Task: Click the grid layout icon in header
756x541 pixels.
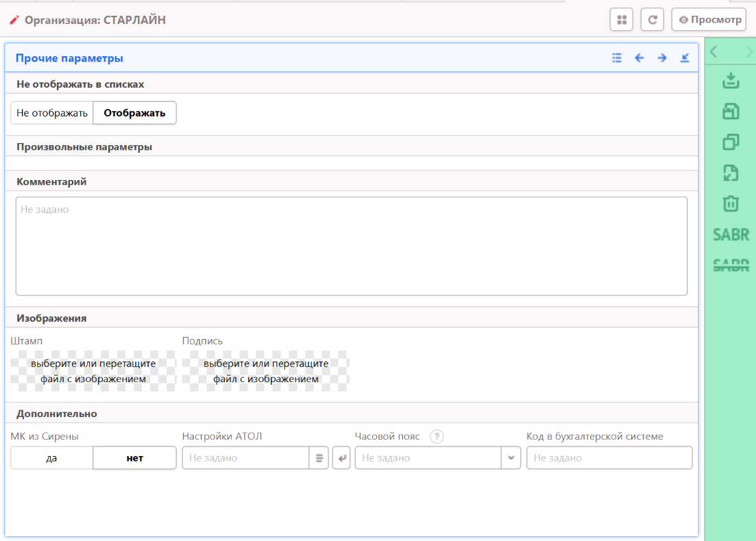Action: (x=622, y=20)
